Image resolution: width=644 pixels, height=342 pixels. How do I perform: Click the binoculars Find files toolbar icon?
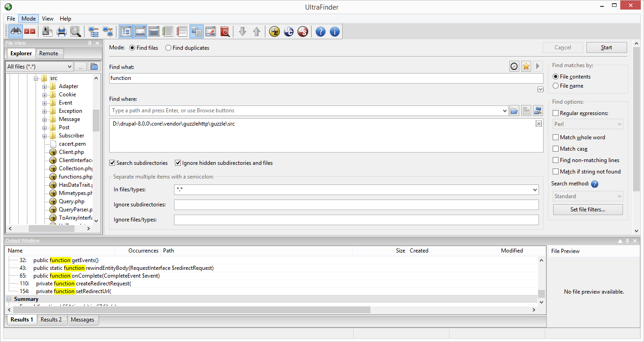tap(16, 32)
